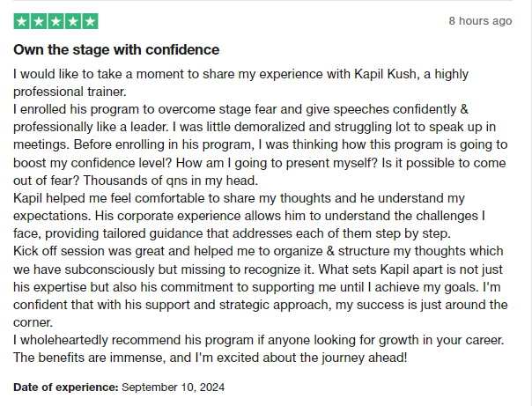The image size is (532, 406).
Task: Open the "8 hours ago" timestamp
Action: click(480, 20)
